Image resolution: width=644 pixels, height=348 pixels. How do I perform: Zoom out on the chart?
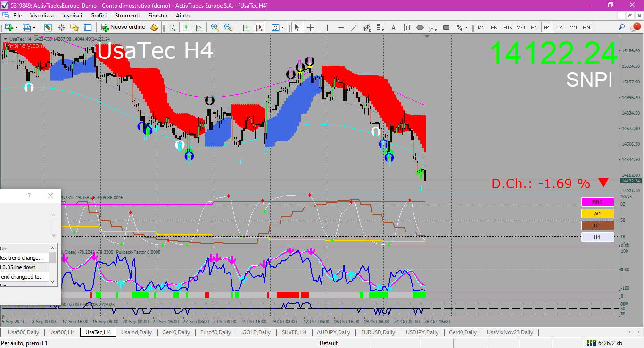[x=228, y=27]
